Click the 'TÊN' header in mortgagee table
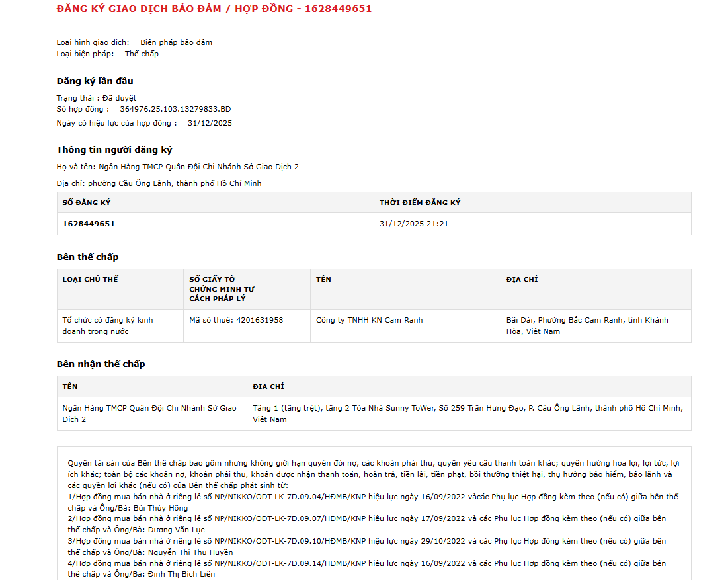Viewport: 728px width, 580px height. (x=152, y=387)
